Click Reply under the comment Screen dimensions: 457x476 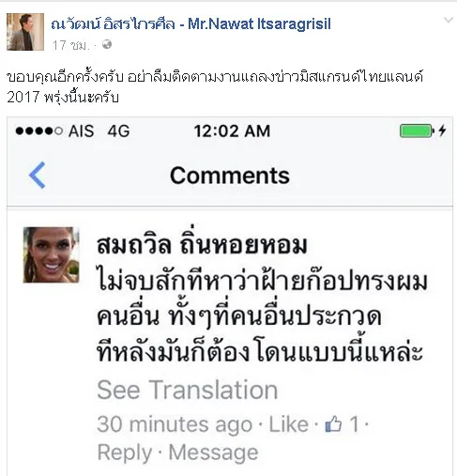point(125,453)
